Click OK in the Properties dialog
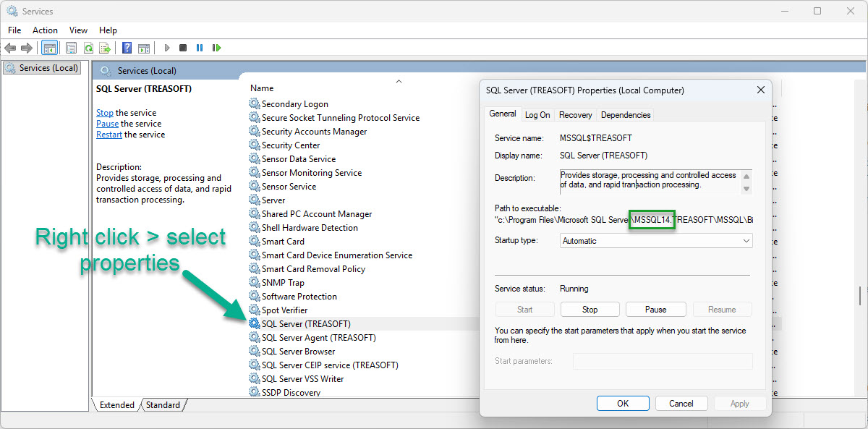The image size is (868, 429). click(622, 404)
